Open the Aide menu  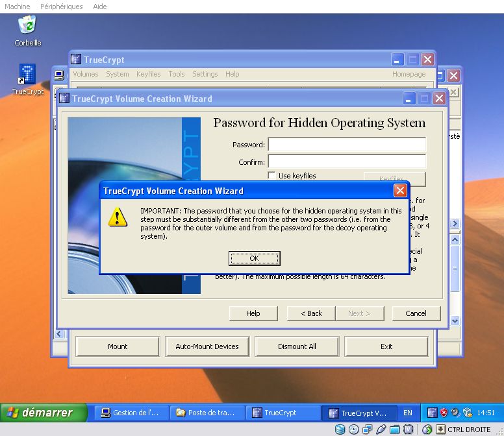coord(99,6)
